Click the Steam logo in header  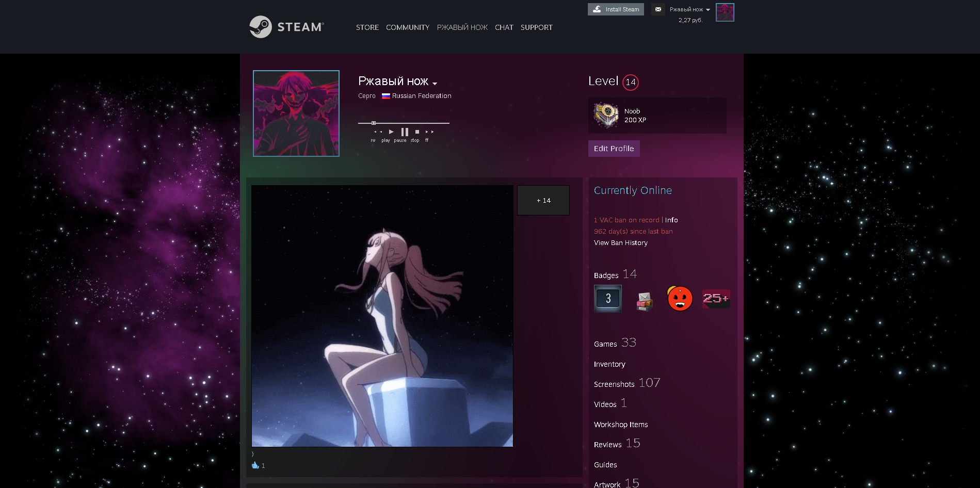(x=286, y=27)
